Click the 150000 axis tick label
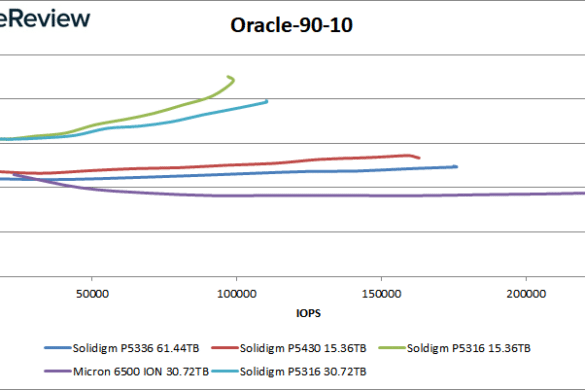The image size is (585, 390). pos(381,294)
